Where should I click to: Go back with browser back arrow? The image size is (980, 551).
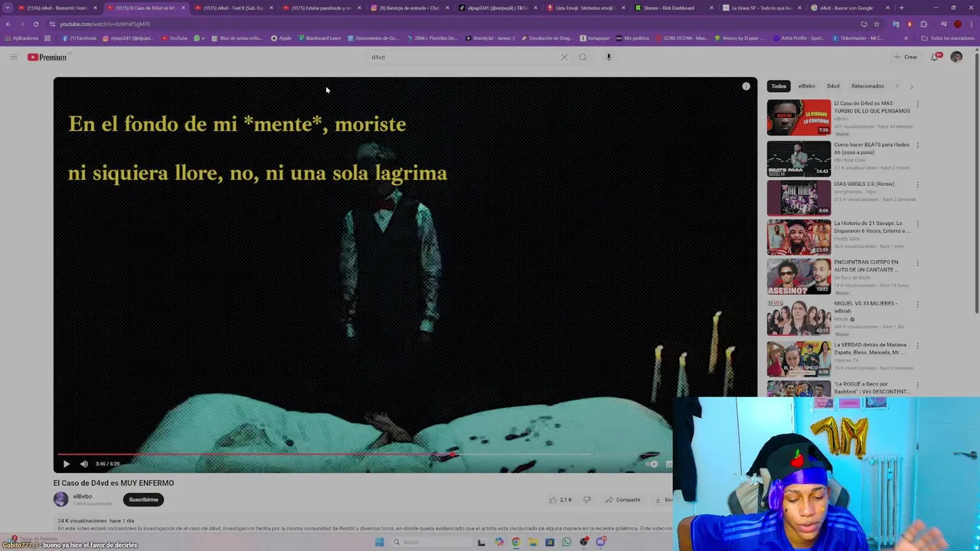tap(8, 24)
